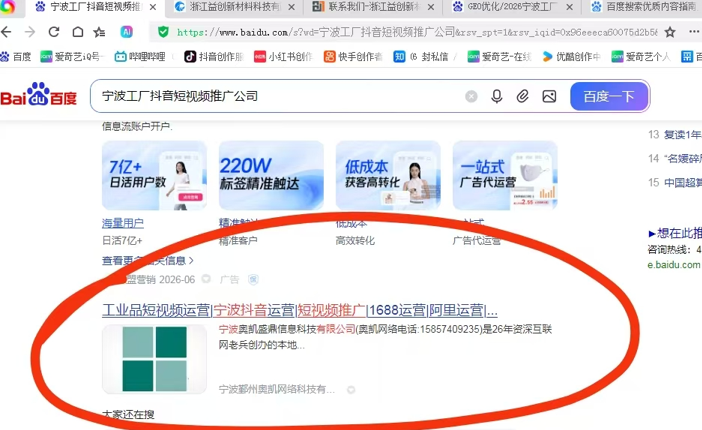Reload the page with the refresh icon
702x430 pixels.
(x=54, y=32)
